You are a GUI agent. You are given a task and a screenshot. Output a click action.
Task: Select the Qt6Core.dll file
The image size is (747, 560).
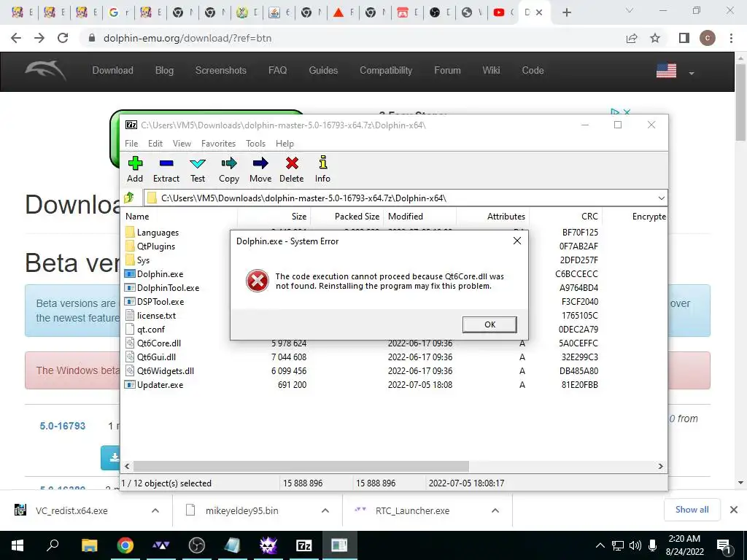(158, 343)
